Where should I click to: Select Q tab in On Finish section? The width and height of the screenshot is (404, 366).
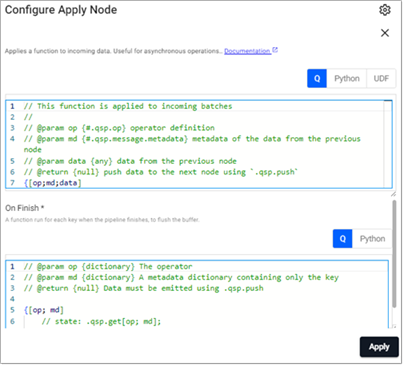tap(342, 239)
